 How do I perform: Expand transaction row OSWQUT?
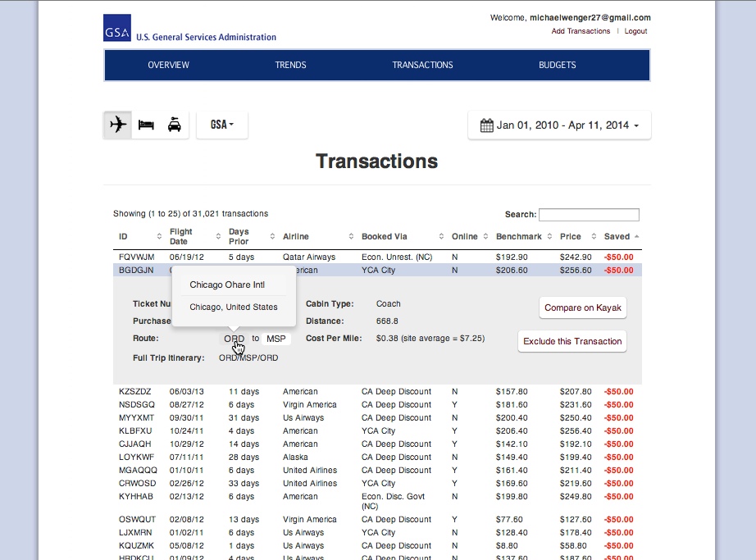tap(377, 519)
